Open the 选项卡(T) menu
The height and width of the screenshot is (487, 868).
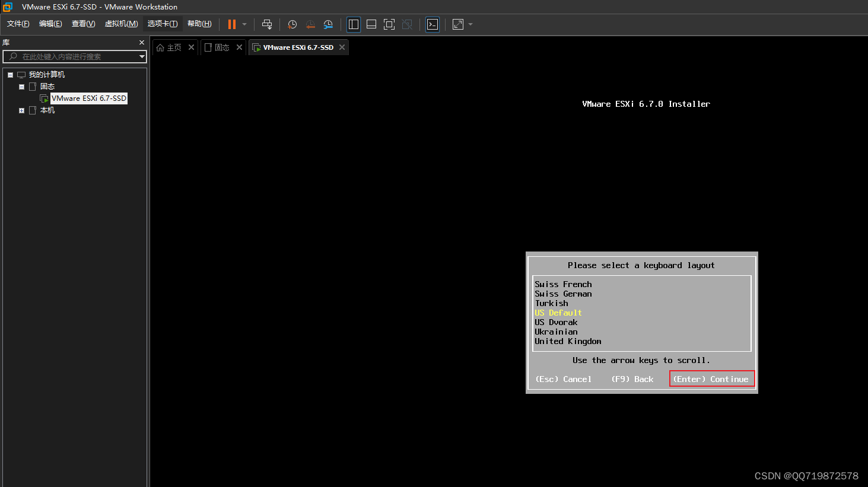coord(163,24)
